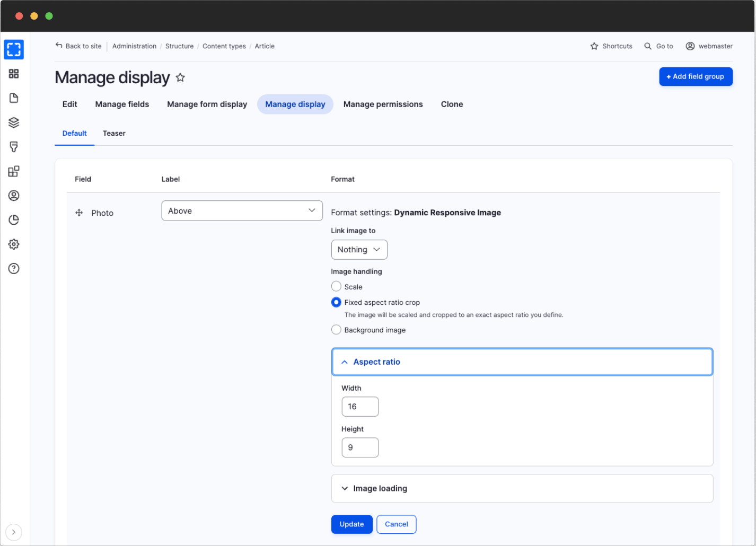Open the Teaser display tab
Screen dimensions: 756x546
tap(114, 133)
